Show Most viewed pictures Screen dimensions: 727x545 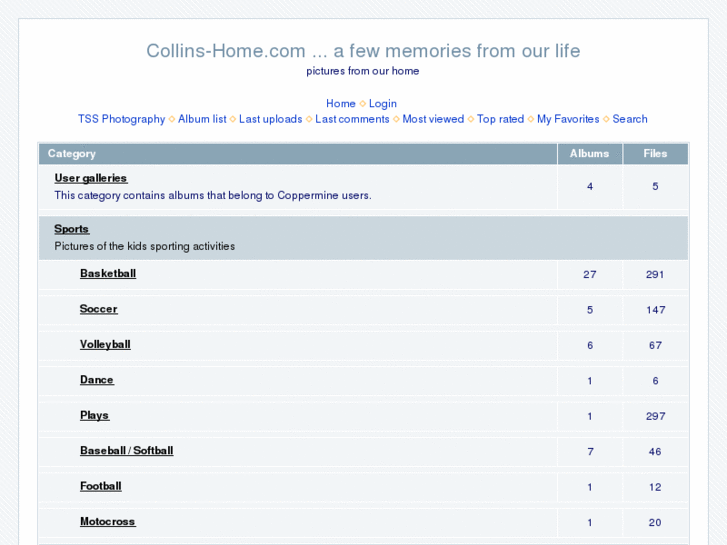tap(433, 119)
